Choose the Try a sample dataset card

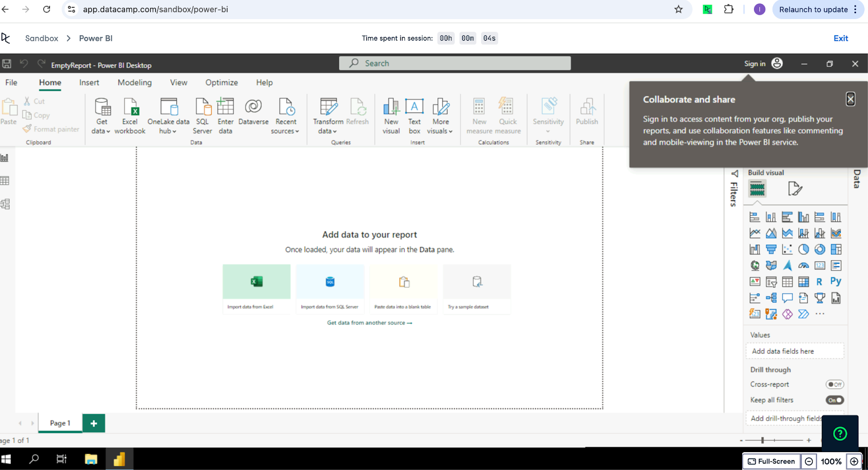coord(477,289)
